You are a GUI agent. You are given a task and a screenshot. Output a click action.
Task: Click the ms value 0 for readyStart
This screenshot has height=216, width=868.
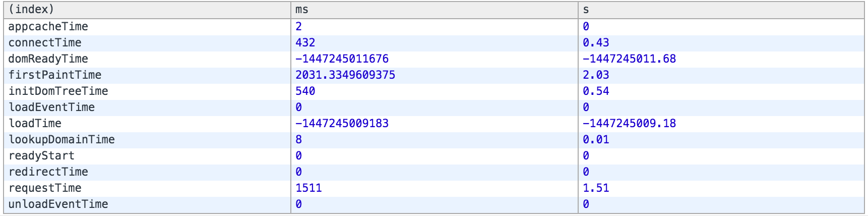299,156
